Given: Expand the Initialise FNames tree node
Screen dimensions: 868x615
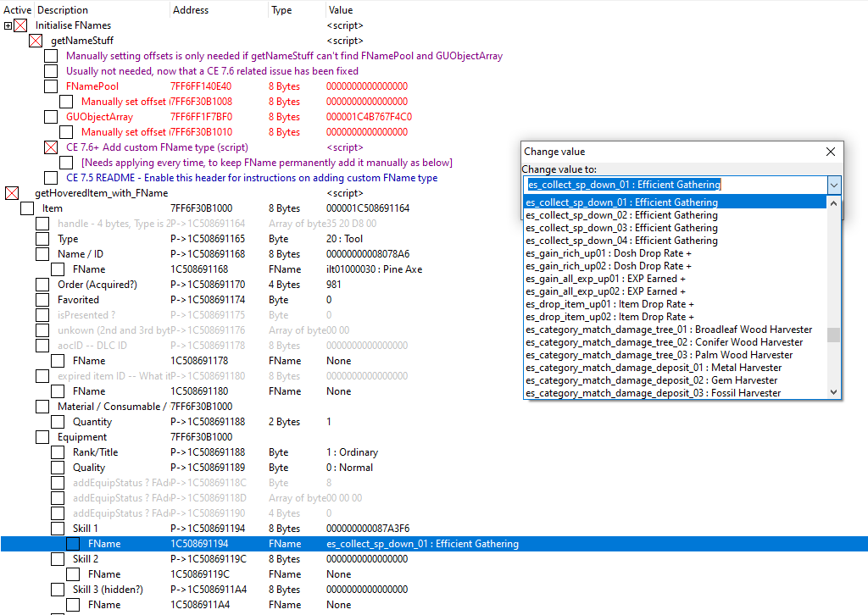Looking at the screenshot, I should [8, 25].
